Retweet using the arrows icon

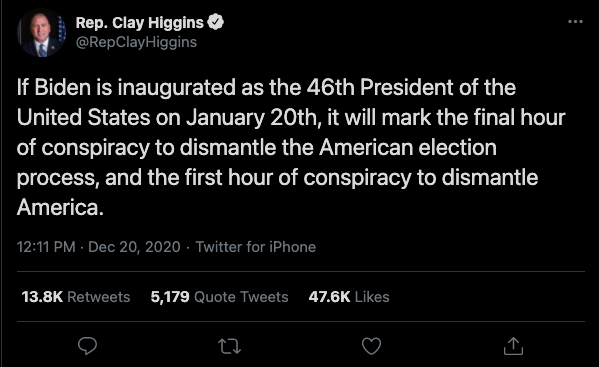click(230, 346)
